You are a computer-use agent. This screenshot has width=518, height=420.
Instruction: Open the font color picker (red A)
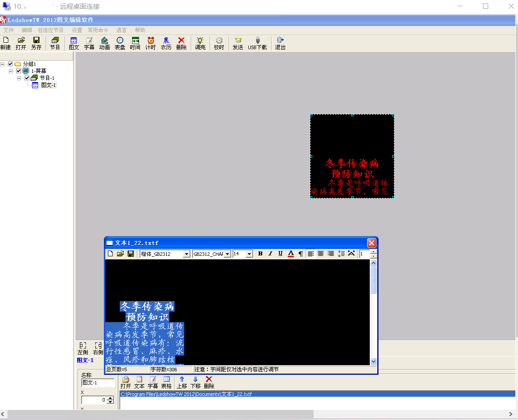[291, 254]
